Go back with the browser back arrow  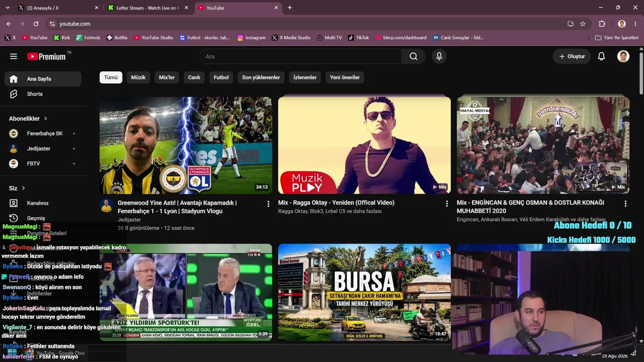point(9,24)
